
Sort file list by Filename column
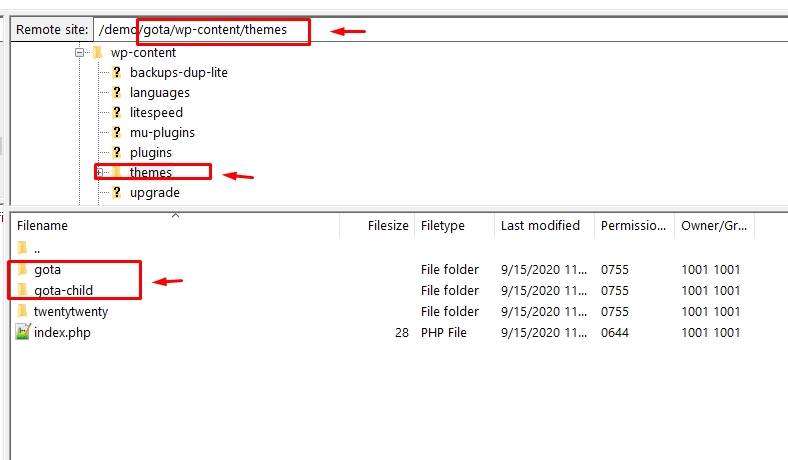coord(175,225)
